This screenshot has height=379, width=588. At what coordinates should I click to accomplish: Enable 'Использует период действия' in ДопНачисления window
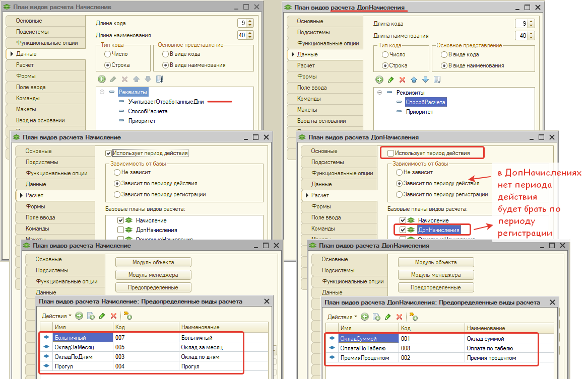coord(391,153)
